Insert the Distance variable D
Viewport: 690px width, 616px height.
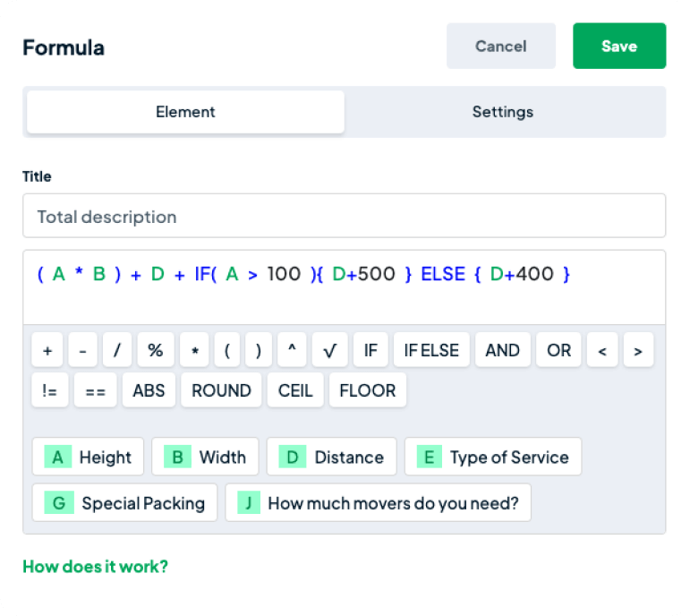[x=332, y=457]
